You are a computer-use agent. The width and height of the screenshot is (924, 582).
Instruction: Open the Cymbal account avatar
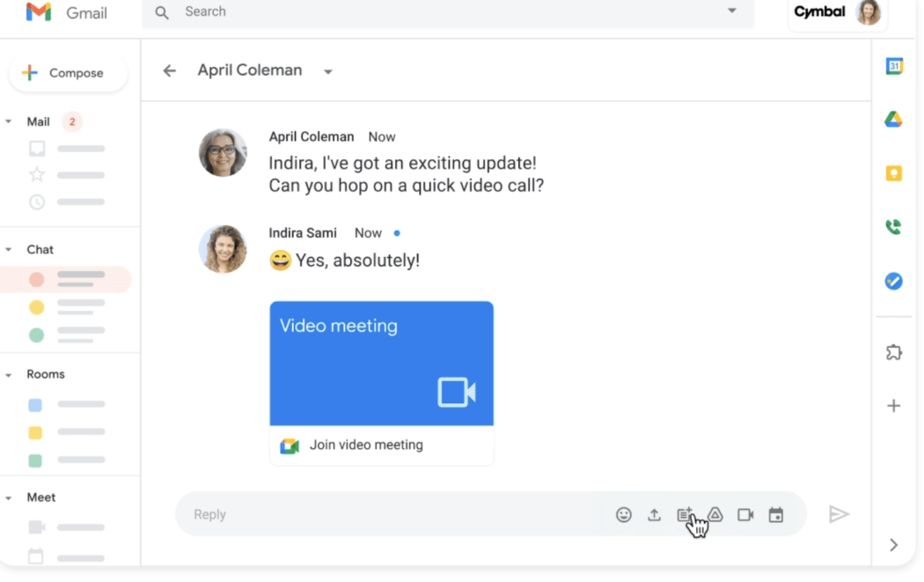click(x=868, y=11)
